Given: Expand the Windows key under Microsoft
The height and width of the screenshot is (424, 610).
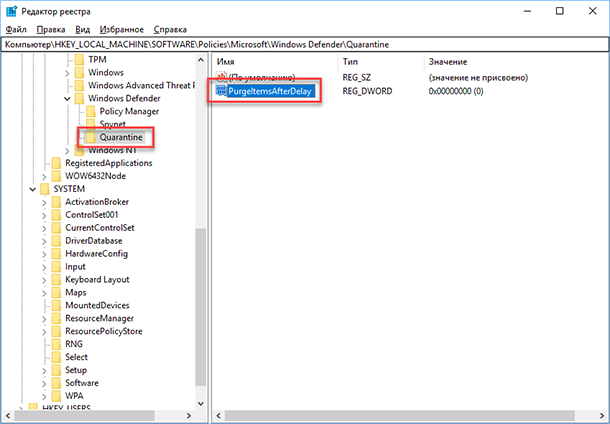Looking at the screenshot, I should (x=67, y=73).
